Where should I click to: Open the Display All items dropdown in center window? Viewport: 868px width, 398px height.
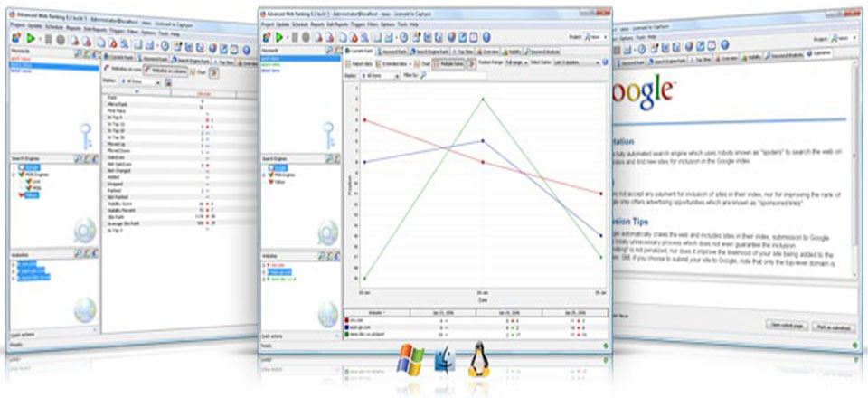[379, 75]
